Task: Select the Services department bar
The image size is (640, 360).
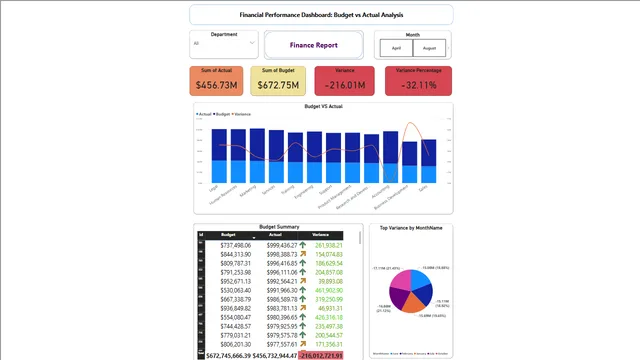Action: click(276, 156)
